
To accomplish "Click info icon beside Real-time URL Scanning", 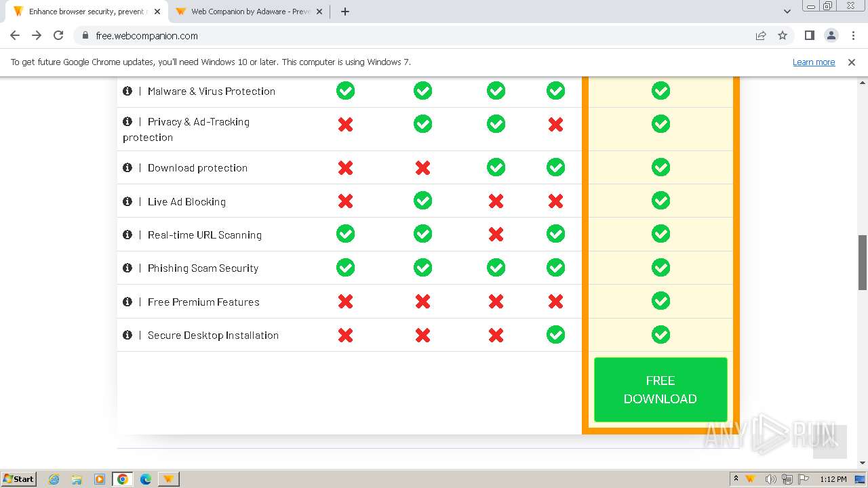I will (x=127, y=235).
